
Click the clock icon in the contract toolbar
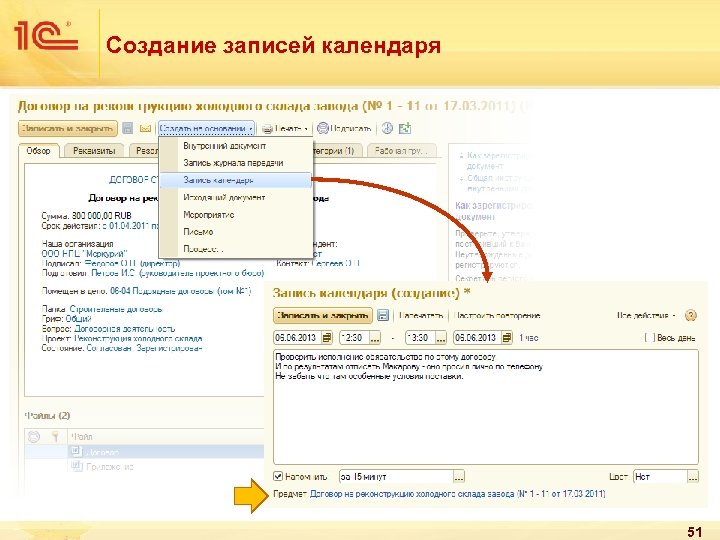(x=387, y=128)
